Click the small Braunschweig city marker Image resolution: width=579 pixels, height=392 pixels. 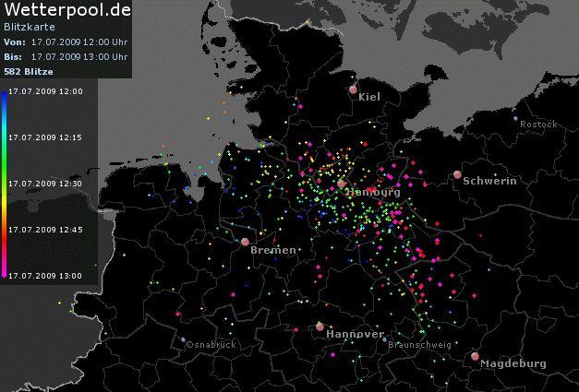click(x=385, y=339)
